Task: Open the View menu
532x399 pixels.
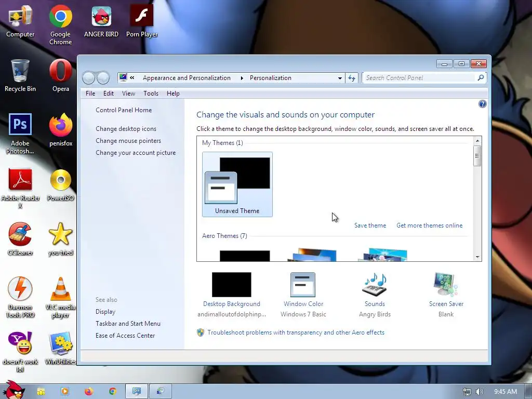Action: tap(129, 94)
